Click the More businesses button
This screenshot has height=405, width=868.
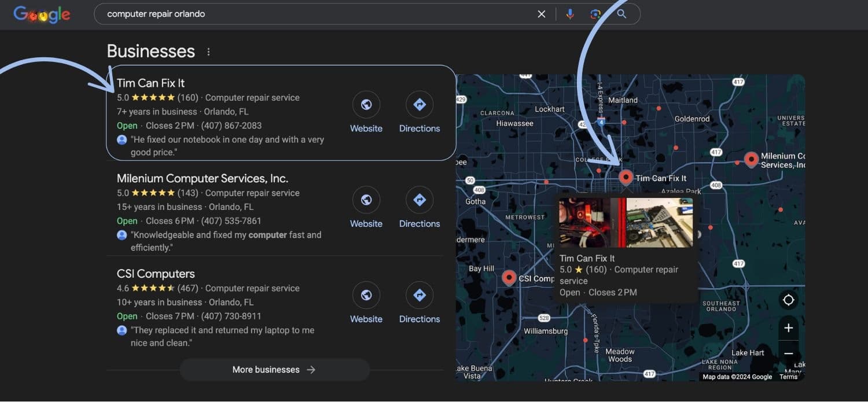(274, 369)
